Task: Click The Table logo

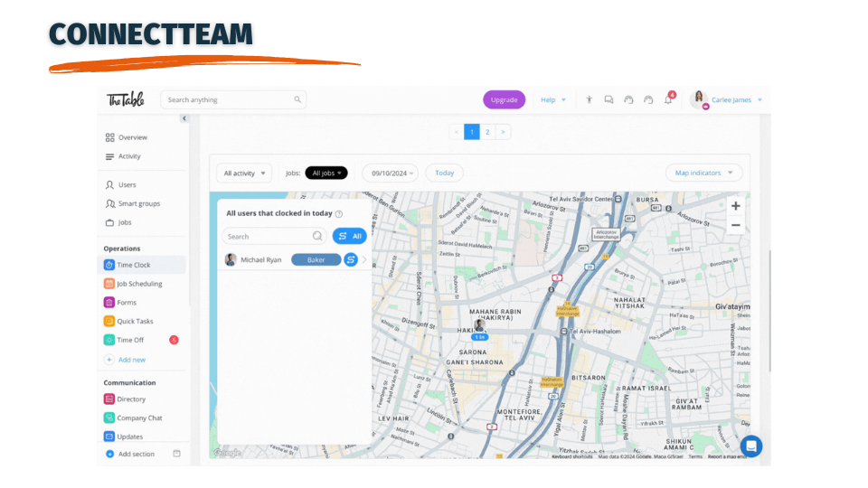Action: pyautogui.click(x=126, y=99)
